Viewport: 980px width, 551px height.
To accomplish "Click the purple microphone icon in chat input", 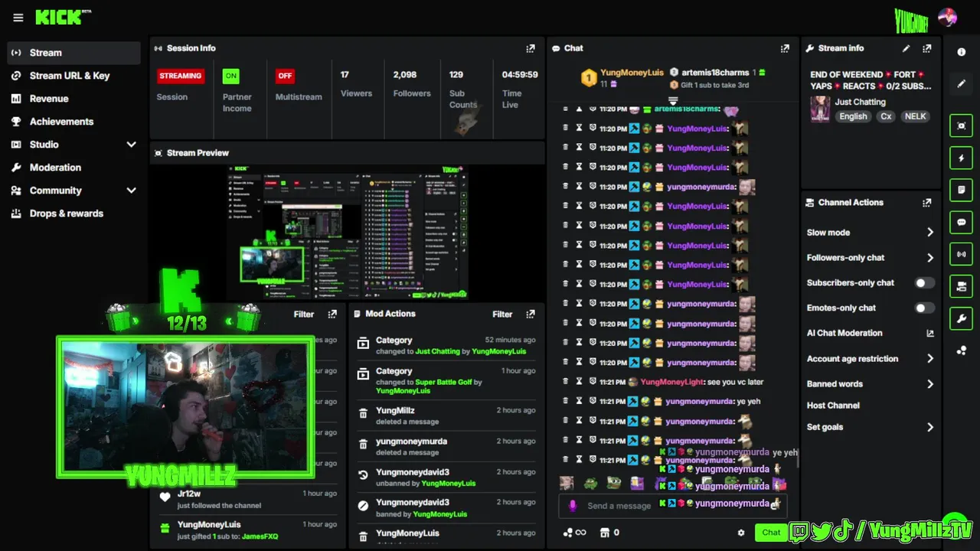I will [573, 506].
